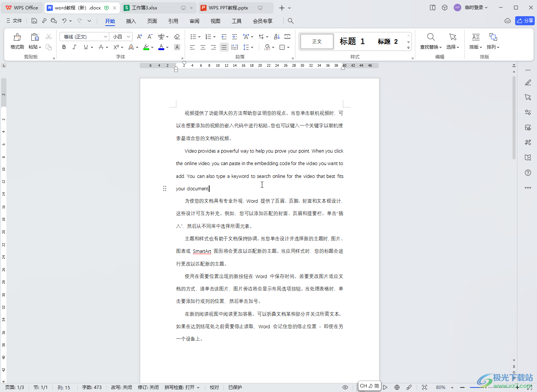Screen dimensions: 537x392
Task: Switch to the 审阅 ribbon tab
Action: (x=194, y=21)
